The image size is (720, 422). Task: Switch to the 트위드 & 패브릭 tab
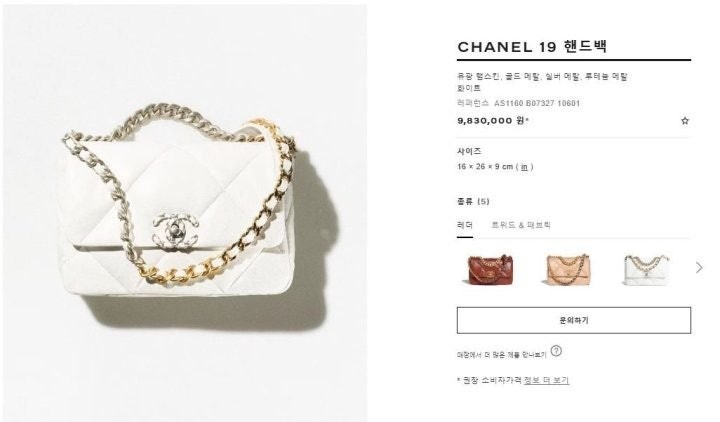[x=521, y=225]
